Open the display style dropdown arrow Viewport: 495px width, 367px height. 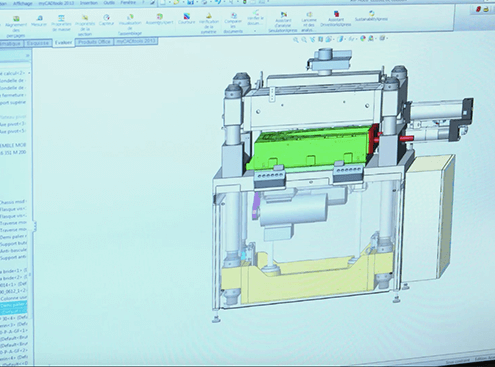click(x=344, y=39)
